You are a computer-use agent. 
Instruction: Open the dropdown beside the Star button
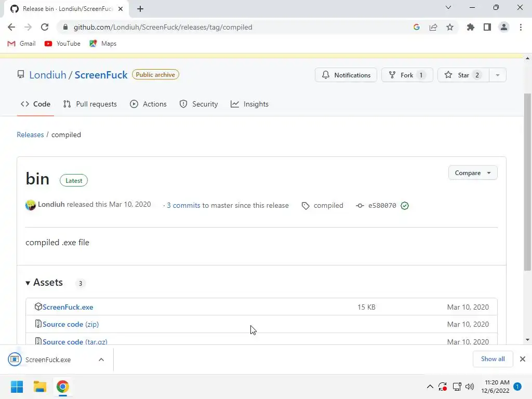pyautogui.click(x=498, y=75)
